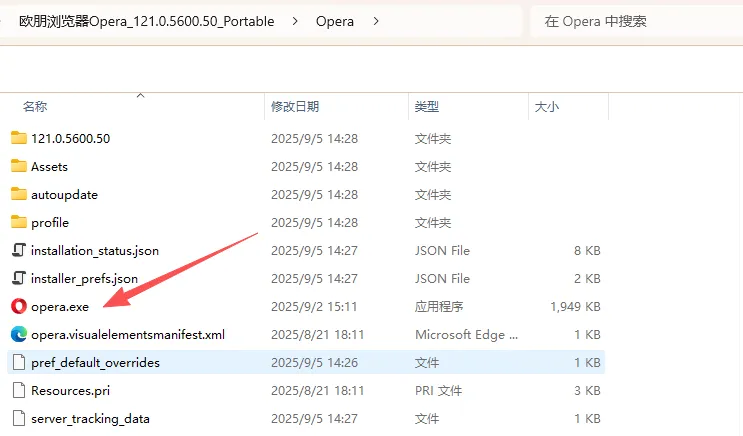Click the PRI 文件 type cell
743x436 pixels.
point(438,391)
